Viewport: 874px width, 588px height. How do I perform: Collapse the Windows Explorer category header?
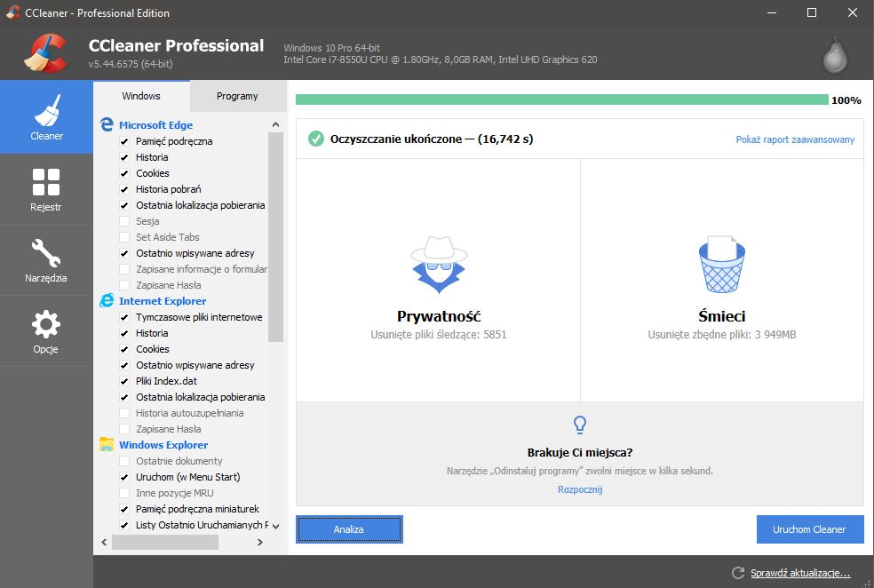coord(163,445)
